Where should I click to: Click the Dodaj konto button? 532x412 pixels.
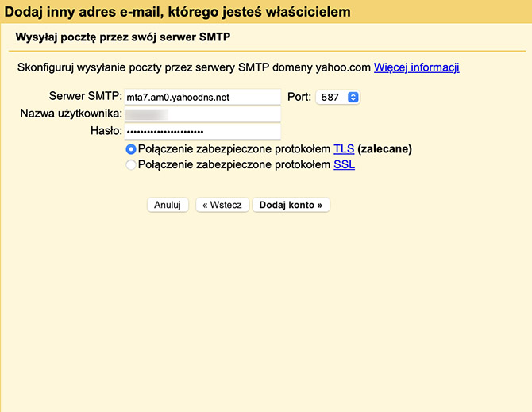pos(291,205)
